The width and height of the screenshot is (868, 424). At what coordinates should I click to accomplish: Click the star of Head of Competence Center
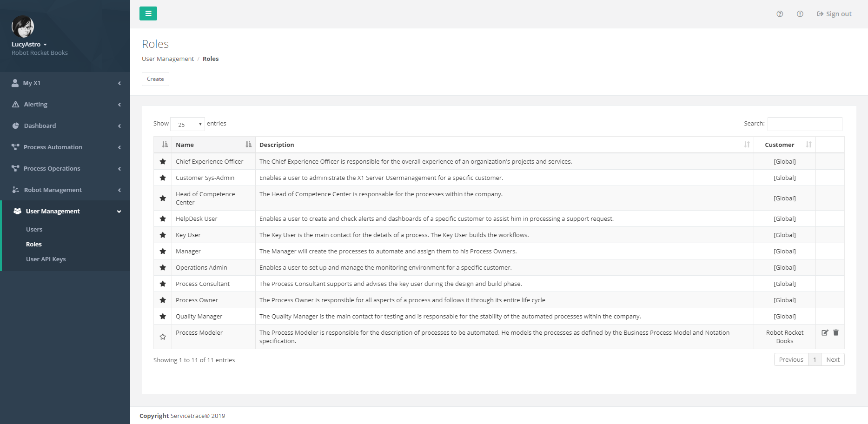163,198
